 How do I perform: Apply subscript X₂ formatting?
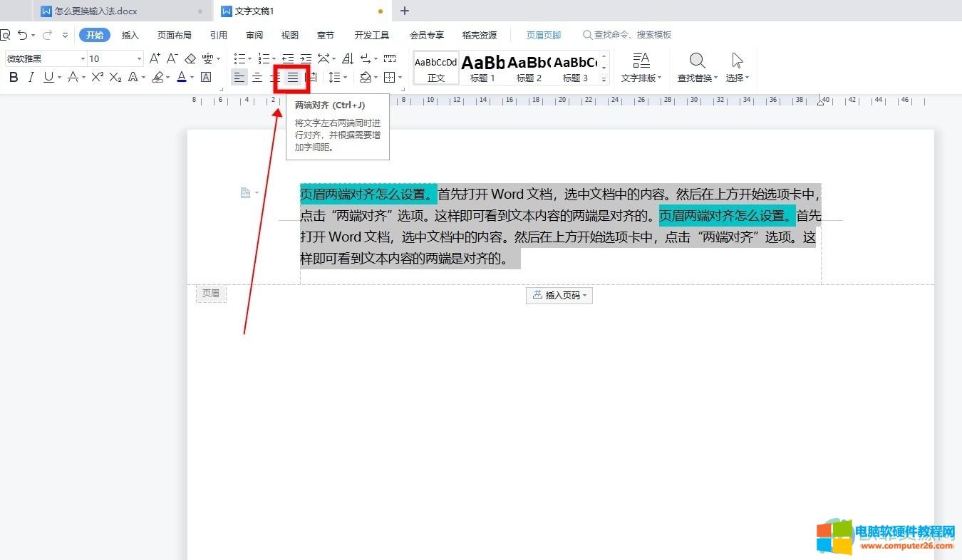[x=115, y=77]
